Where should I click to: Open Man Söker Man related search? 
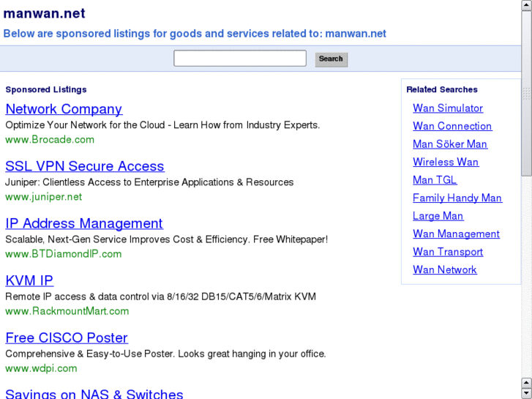[x=450, y=144]
